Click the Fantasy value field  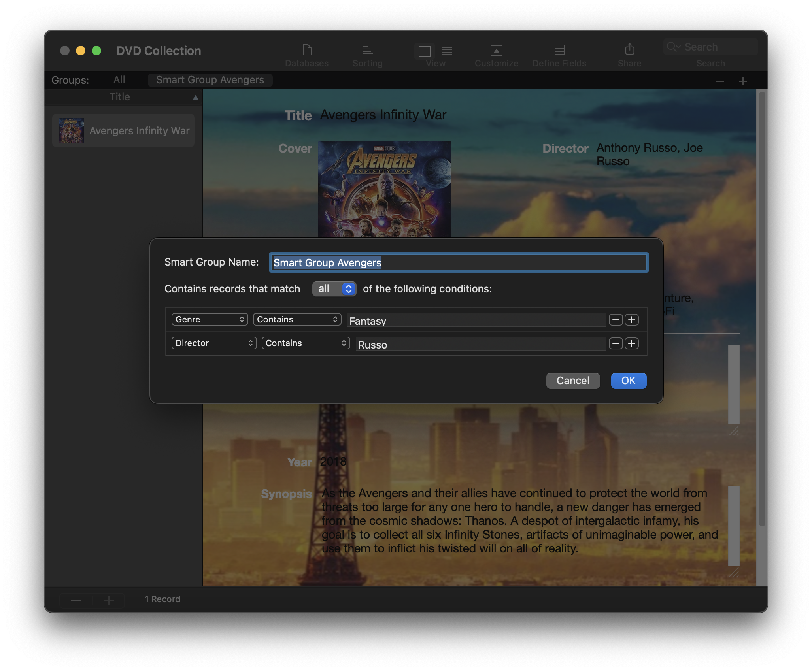click(476, 320)
